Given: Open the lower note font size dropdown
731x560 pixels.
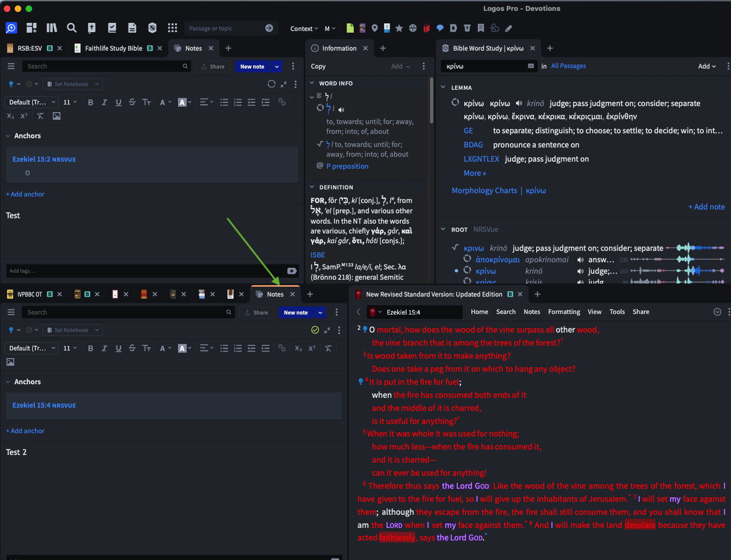Looking at the screenshot, I should pyautogui.click(x=70, y=348).
